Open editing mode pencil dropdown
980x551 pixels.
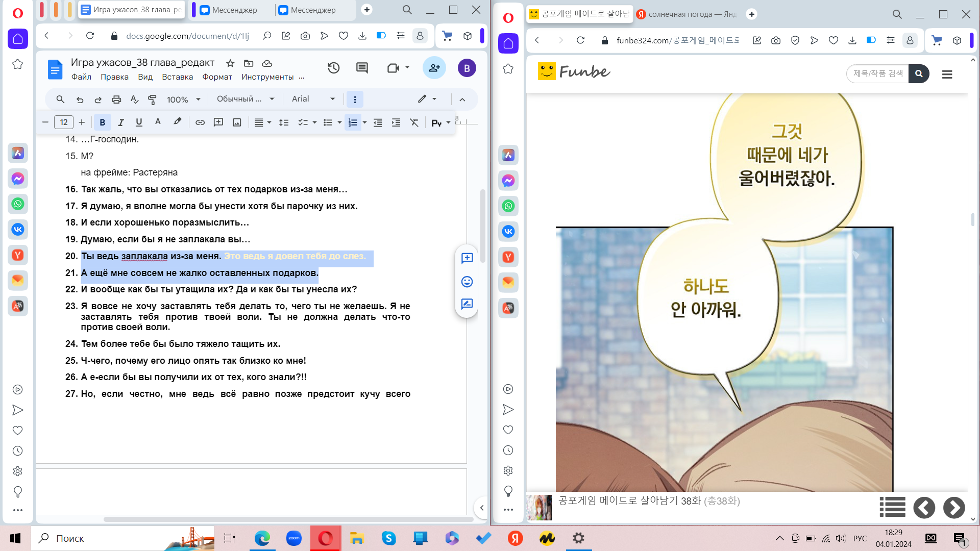click(427, 99)
